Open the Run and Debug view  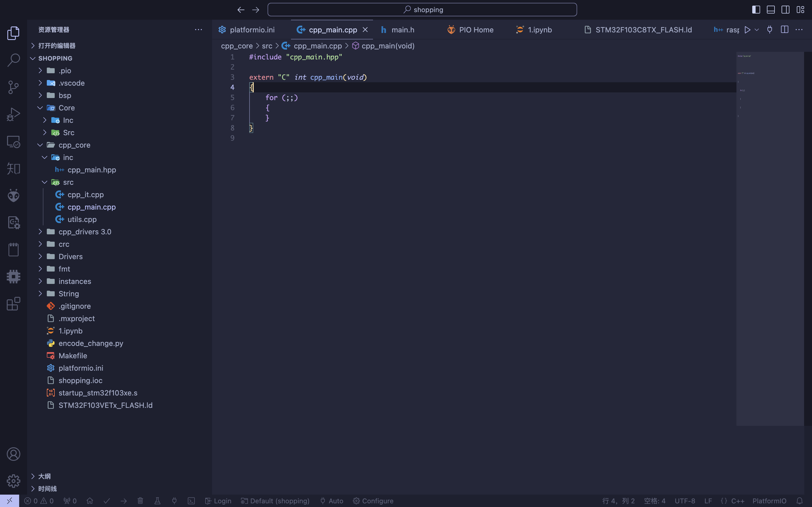[x=14, y=114]
